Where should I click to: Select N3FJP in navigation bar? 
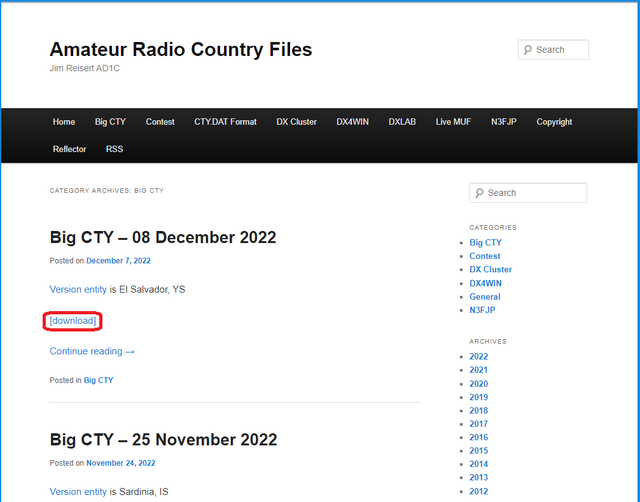(x=504, y=122)
